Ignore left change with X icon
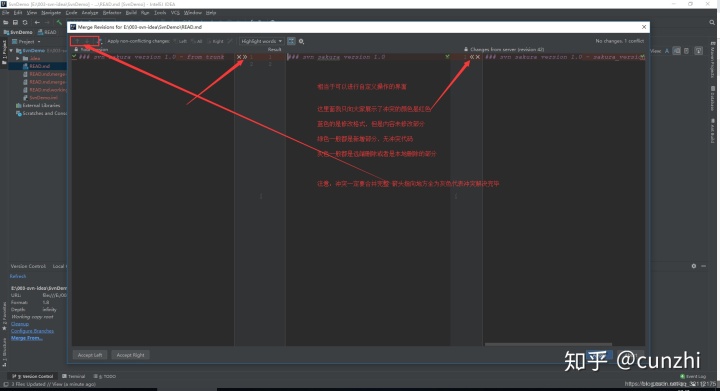This screenshot has height=391, width=720. [239, 57]
